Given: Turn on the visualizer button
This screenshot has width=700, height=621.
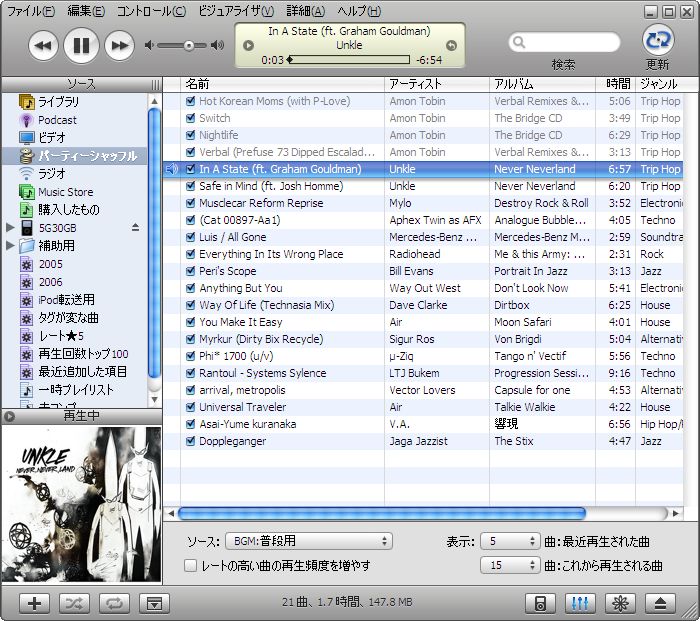Looking at the screenshot, I should (620, 604).
